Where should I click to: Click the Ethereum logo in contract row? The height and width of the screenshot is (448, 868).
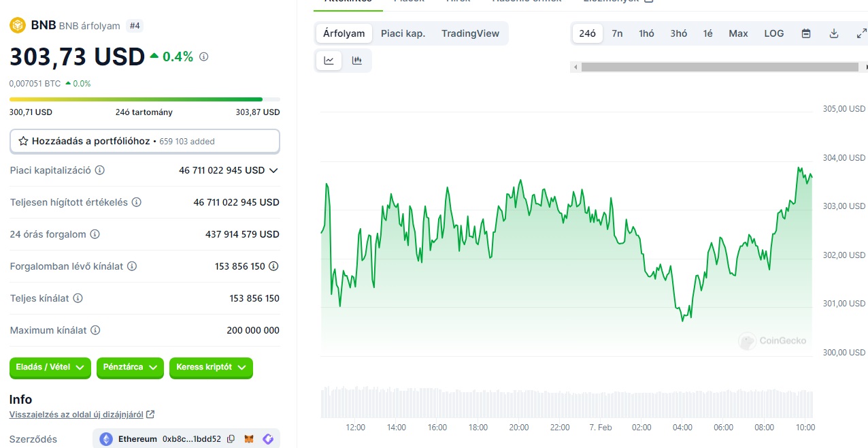tap(106, 439)
